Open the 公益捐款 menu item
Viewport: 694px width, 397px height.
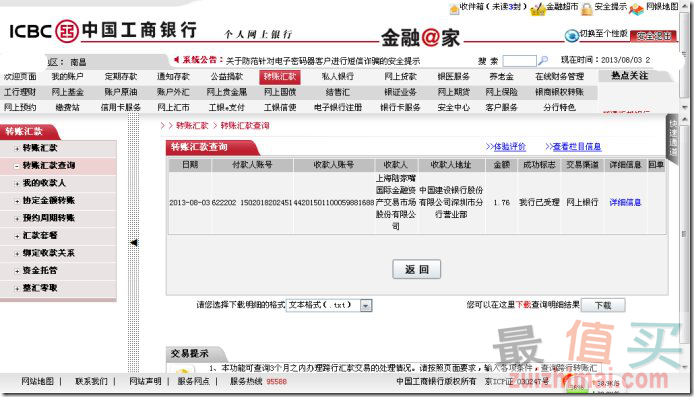(227, 77)
